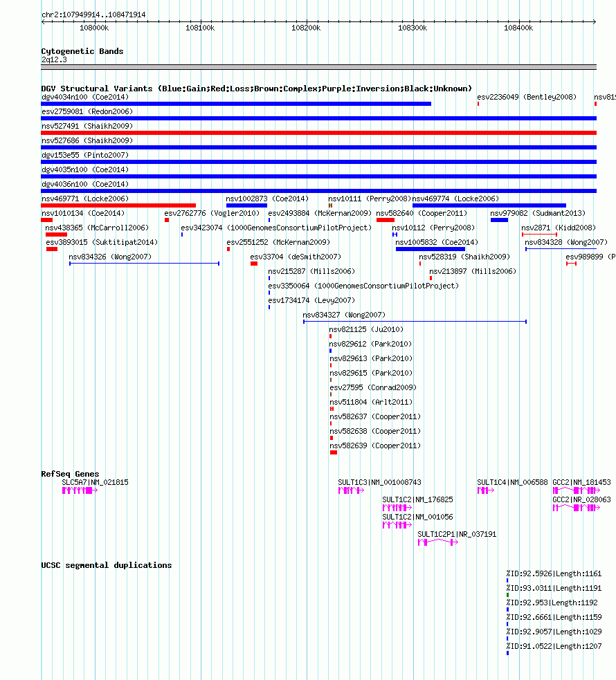Click nsv582640 (Cooper2011) label

point(422,213)
